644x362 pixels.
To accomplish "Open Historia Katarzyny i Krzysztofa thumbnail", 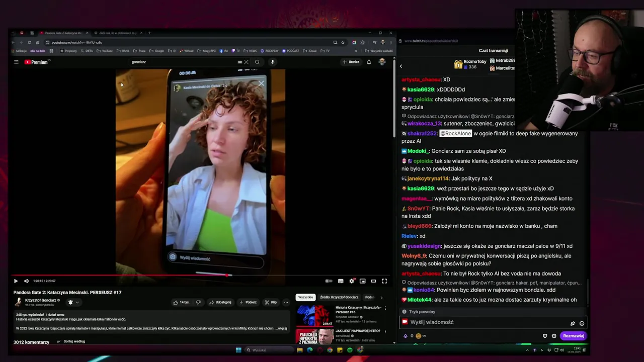I will tap(314, 315).
